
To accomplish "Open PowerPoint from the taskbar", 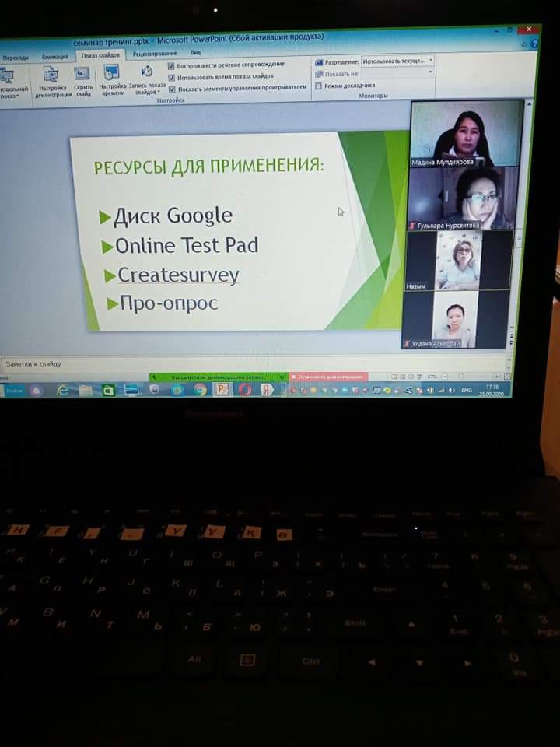I will [x=222, y=389].
